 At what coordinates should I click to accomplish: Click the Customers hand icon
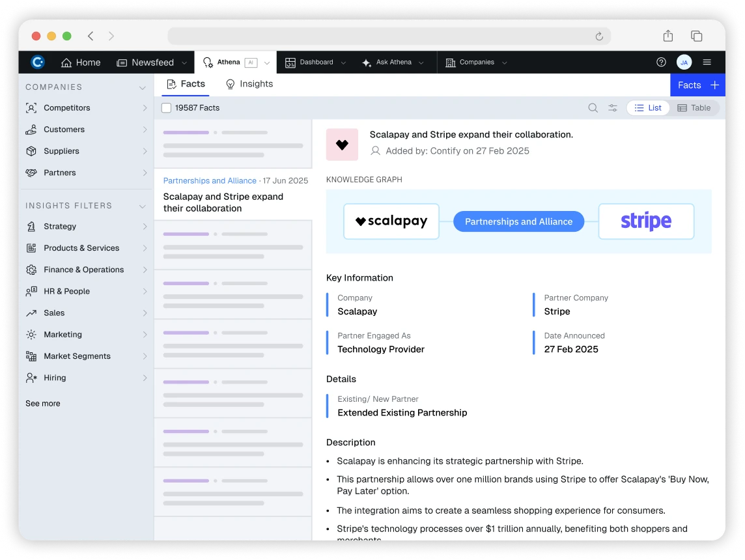[x=31, y=129]
